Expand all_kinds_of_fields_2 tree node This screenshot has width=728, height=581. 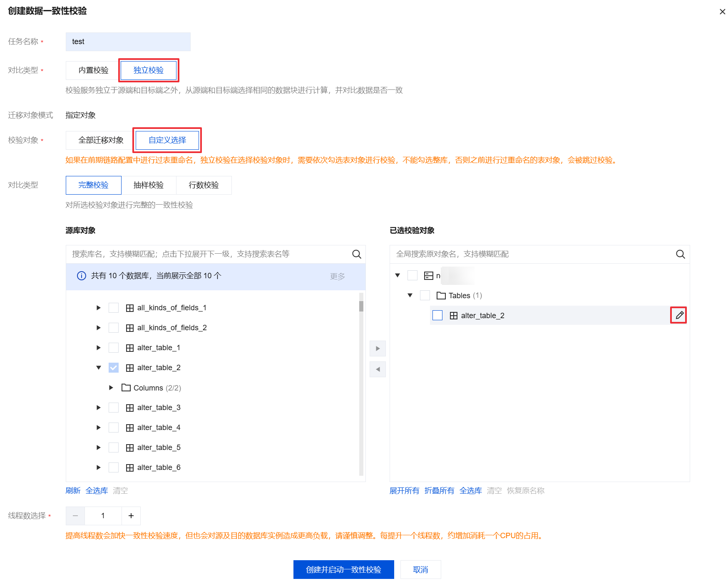tap(99, 328)
